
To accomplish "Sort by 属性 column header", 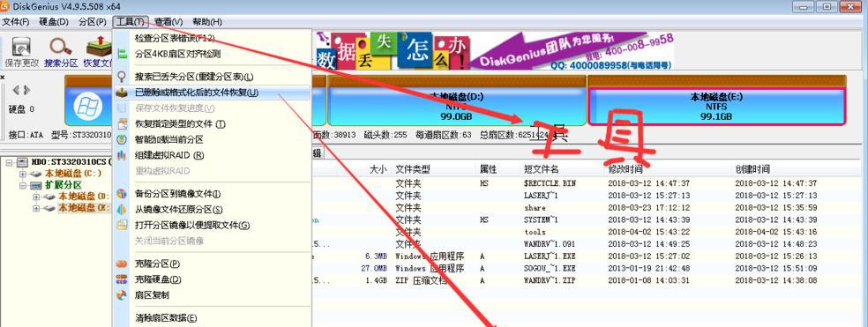I will pyautogui.click(x=489, y=169).
